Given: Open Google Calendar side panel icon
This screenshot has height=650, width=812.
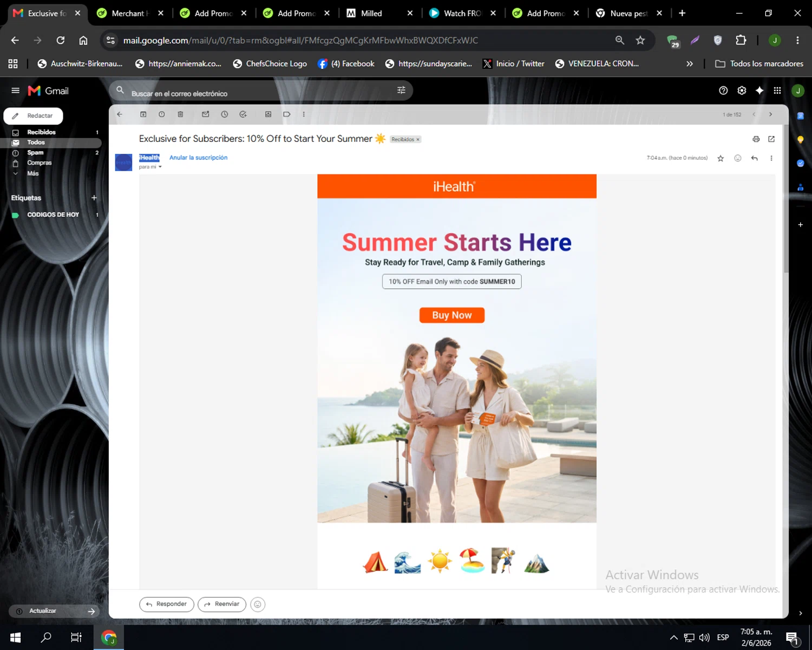Looking at the screenshot, I should (x=801, y=115).
